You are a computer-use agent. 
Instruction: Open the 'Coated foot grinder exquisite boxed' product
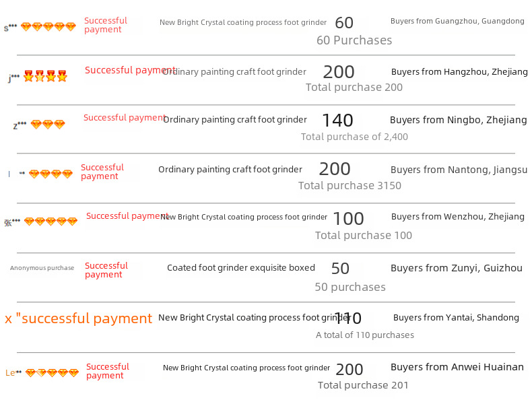240,268
